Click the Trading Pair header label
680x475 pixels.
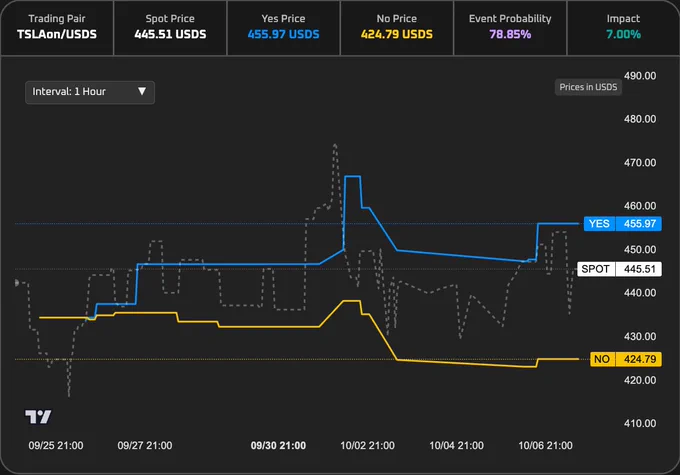coord(57,19)
